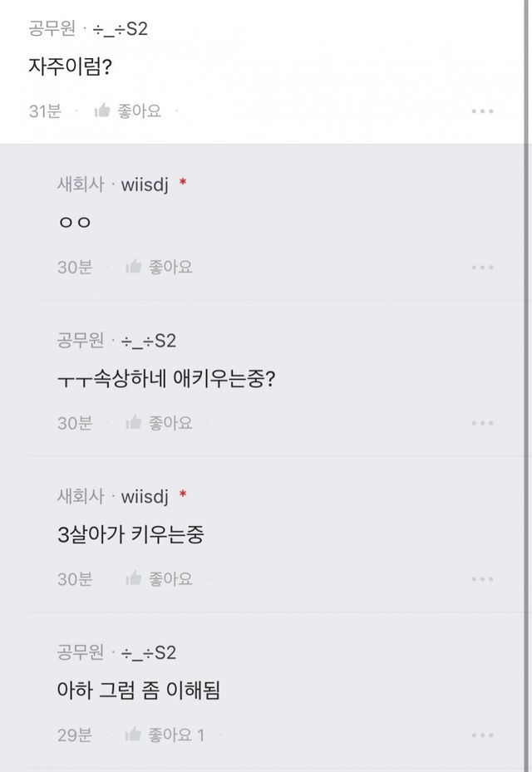The image size is (532, 772).
Task: Select the comment text "ㅜㅜ속상하네 애키우는중?"
Action: click(166, 379)
